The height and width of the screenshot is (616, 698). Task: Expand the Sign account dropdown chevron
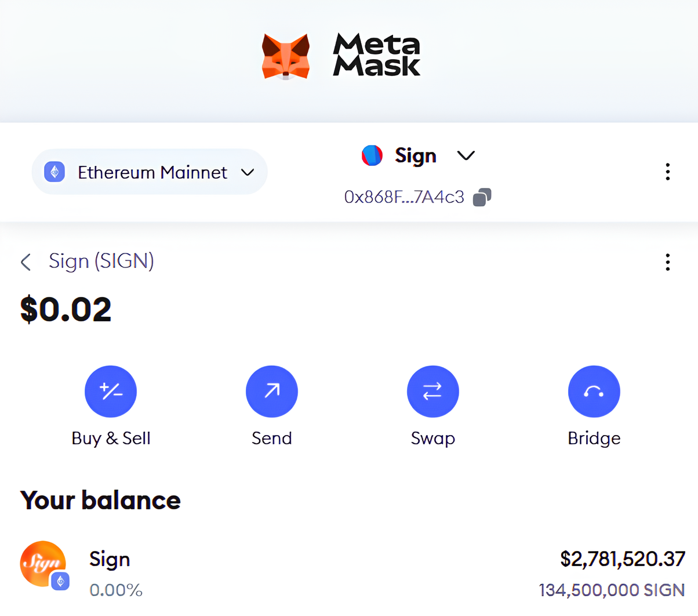point(466,155)
